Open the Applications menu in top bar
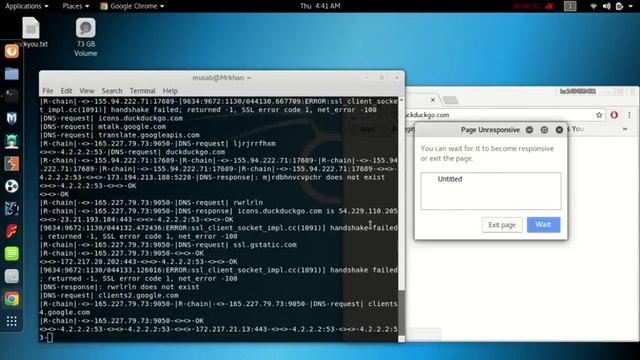The height and width of the screenshot is (360, 640). pyautogui.click(x=27, y=6)
